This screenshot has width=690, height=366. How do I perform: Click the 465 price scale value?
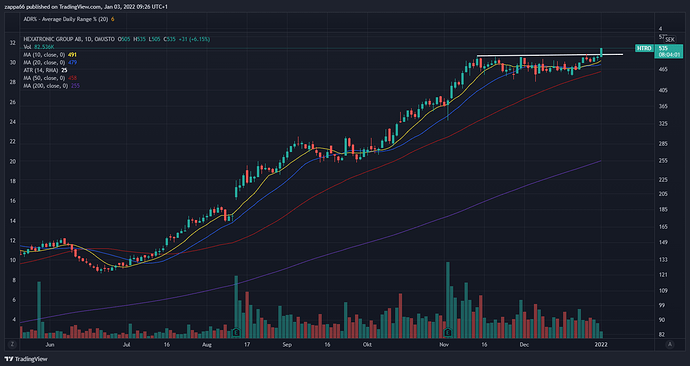663,70
